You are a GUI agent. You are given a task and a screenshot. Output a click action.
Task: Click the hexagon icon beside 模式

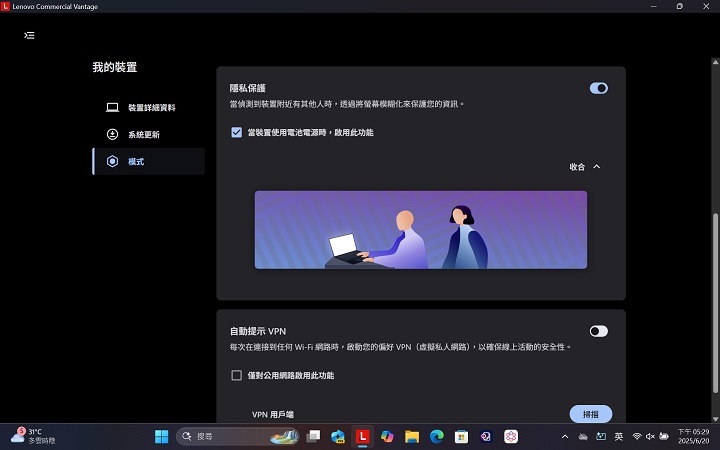112,161
